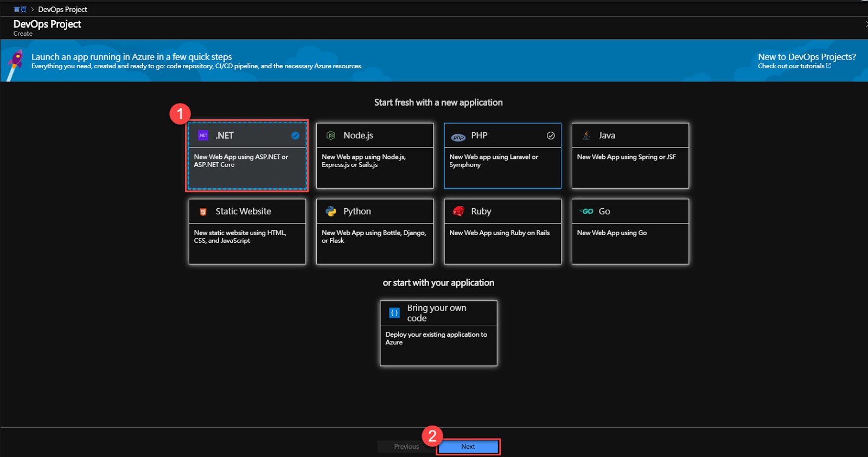Click the Java coffee cup icon

[586, 136]
